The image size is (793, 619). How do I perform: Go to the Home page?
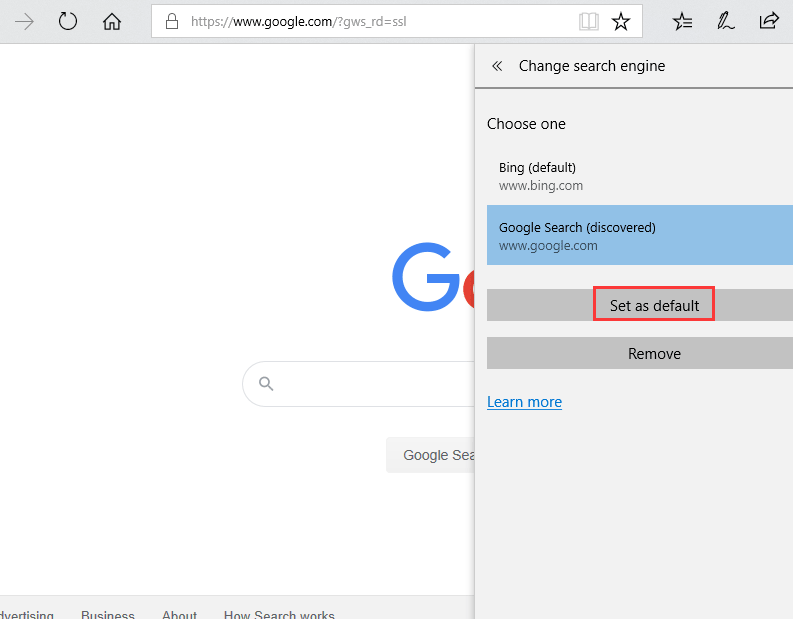coord(112,22)
